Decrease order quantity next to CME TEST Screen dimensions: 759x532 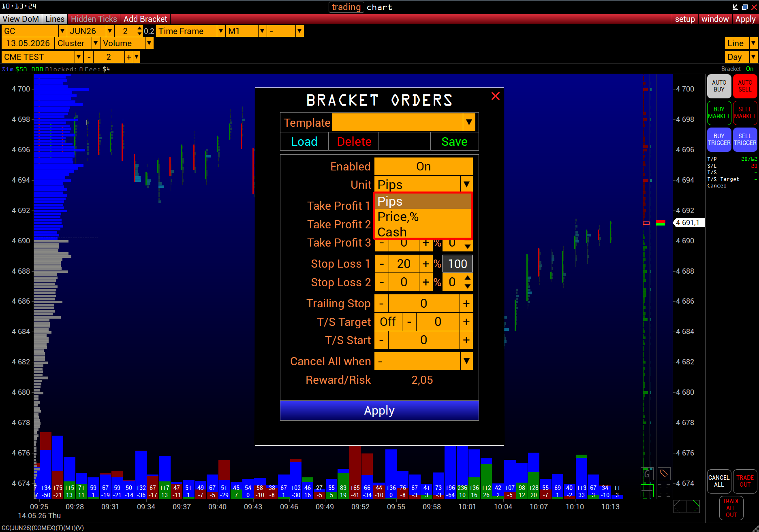point(89,57)
